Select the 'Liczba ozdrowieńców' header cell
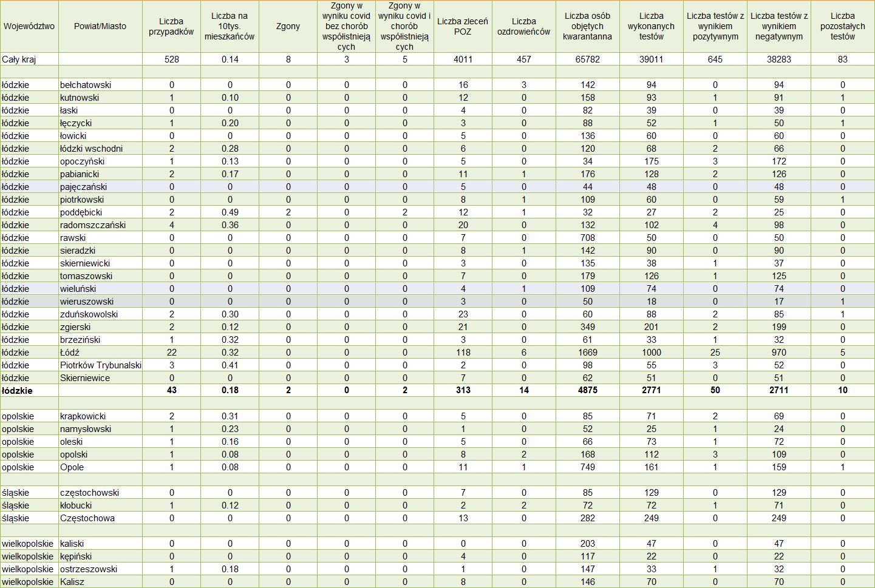Screen dimensions: 875x588 pos(523,26)
